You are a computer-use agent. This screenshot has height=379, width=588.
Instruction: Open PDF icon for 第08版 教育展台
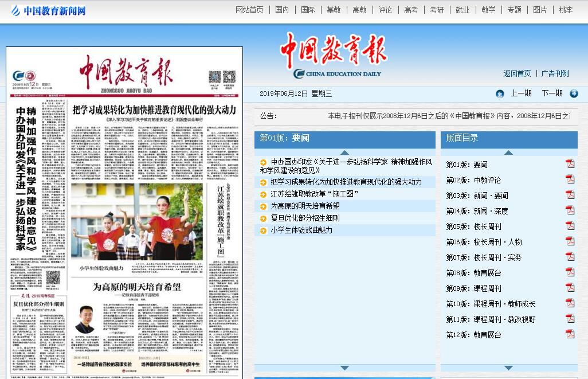(x=570, y=272)
